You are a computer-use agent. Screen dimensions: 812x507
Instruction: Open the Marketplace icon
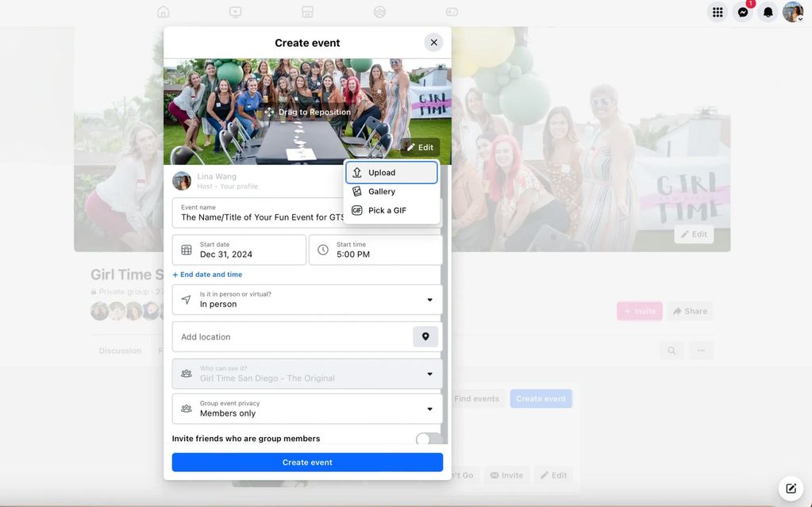coord(307,12)
